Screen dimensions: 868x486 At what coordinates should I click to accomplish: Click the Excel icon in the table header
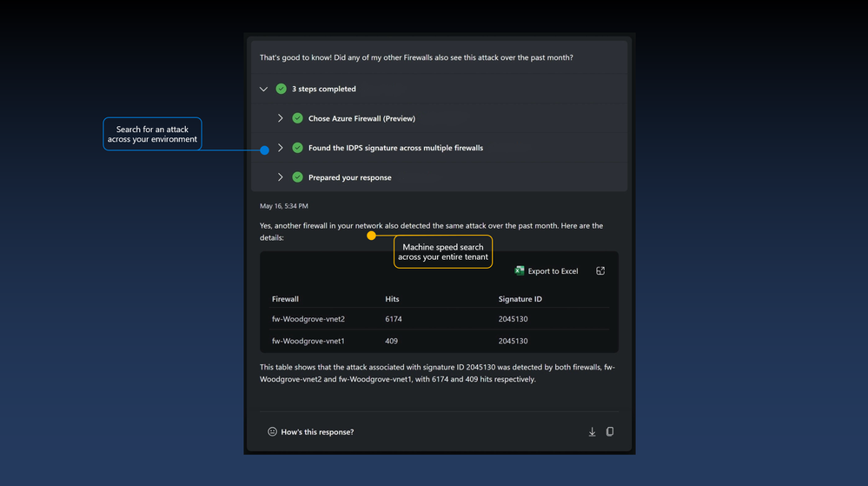pyautogui.click(x=520, y=270)
